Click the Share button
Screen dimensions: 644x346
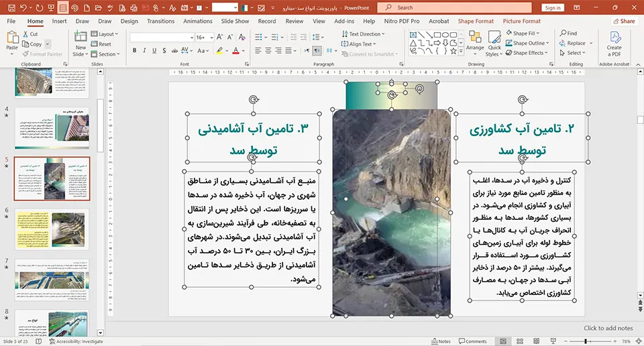click(x=624, y=21)
